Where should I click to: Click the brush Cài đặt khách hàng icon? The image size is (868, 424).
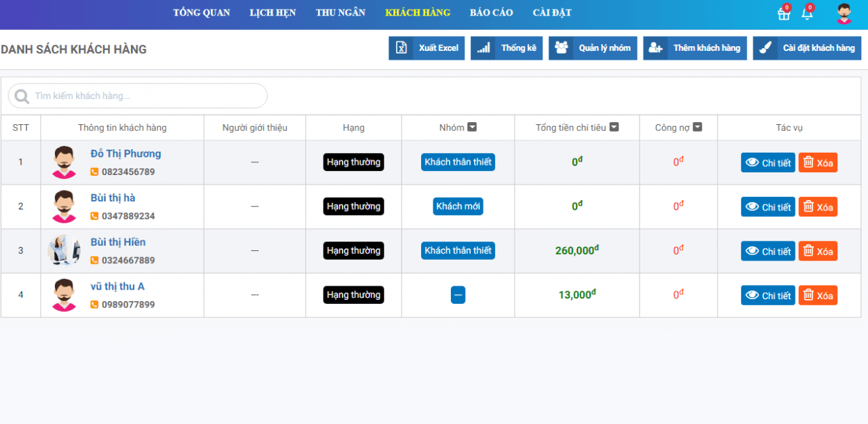point(766,48)
